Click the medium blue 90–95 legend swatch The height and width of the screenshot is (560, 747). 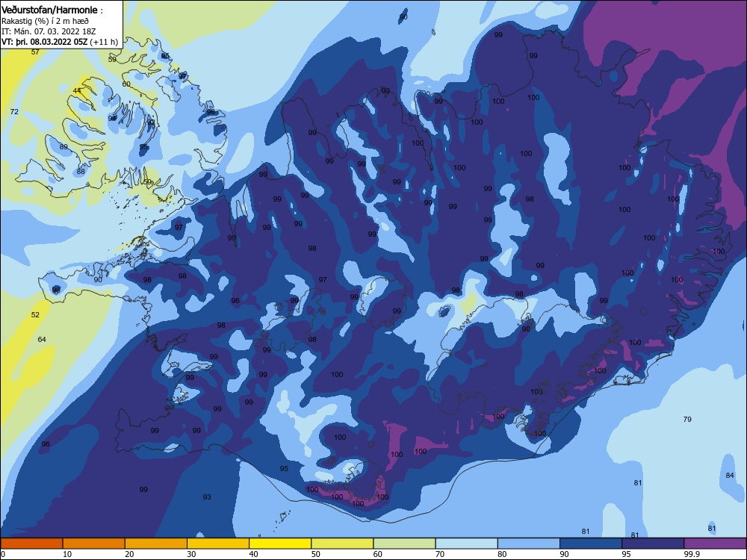pyautogui.click(x=591, y=544)
